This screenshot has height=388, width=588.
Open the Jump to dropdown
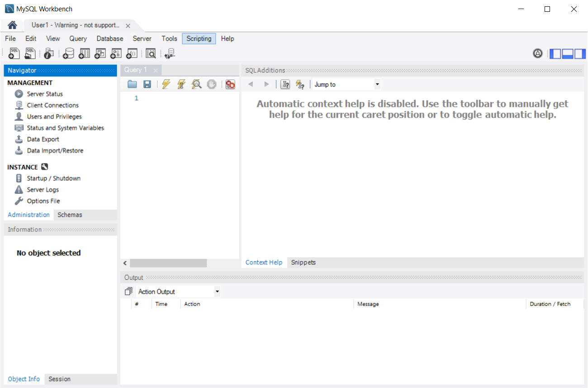[x=346, y=84]
